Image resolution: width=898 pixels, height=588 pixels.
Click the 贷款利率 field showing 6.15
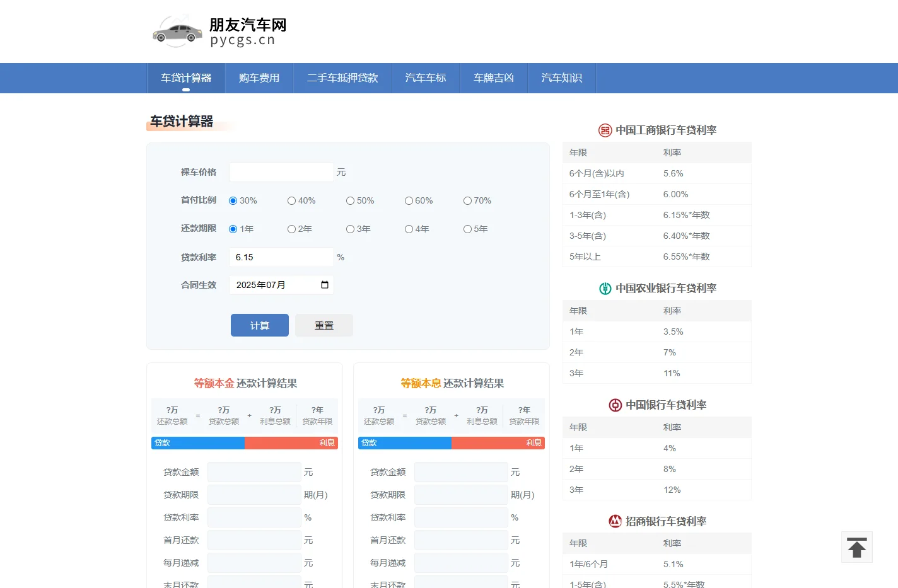click(281, 257)
